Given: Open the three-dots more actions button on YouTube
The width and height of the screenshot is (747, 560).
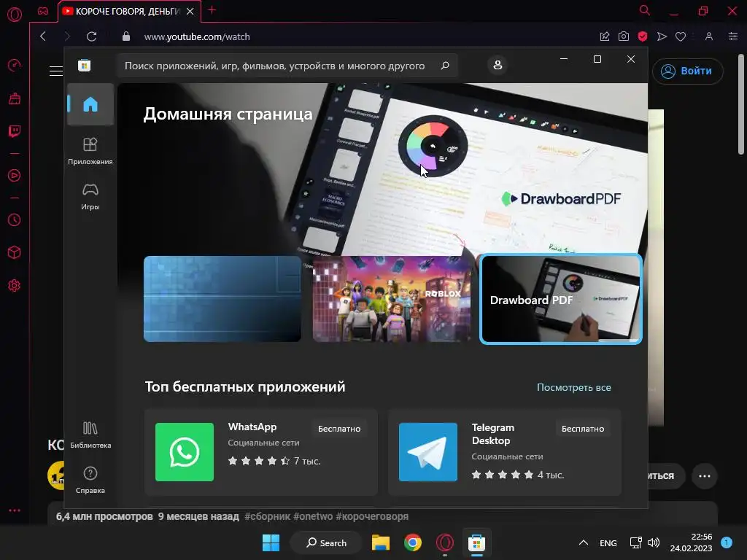Looking at the screenshot, I should click(x=705, y=475).
